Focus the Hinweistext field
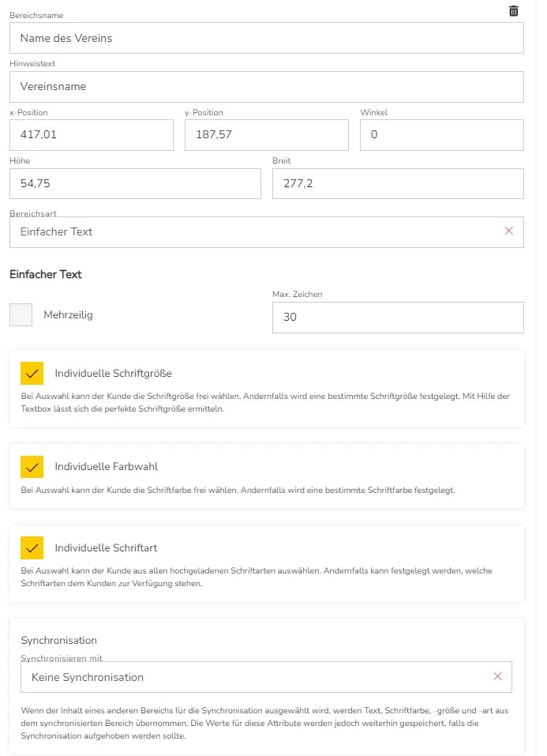 (266, 87)
